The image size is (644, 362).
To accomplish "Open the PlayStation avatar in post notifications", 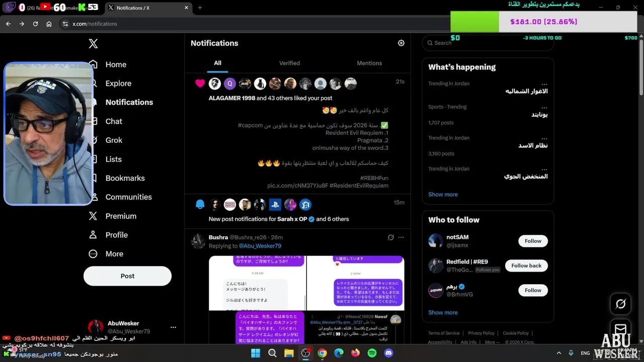I will 275,204.
